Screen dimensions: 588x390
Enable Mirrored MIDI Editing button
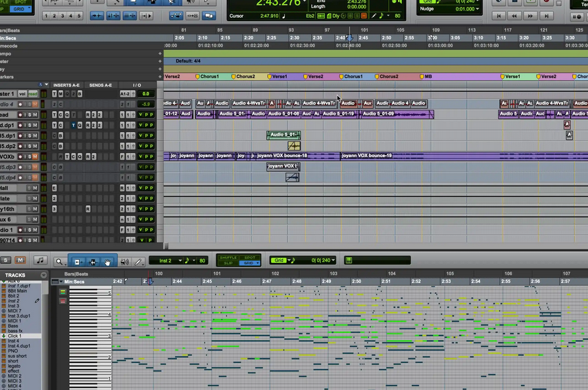tap(192, 16)
